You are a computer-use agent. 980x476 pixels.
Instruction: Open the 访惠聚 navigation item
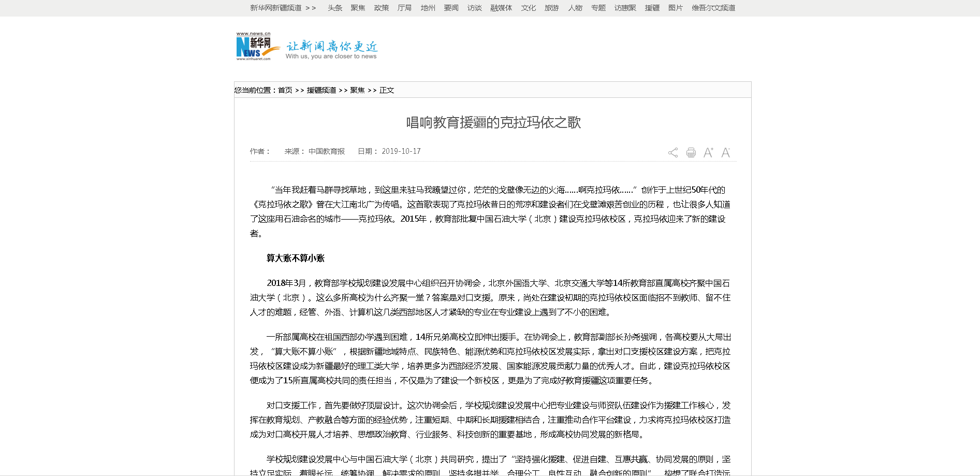pyautogui.click(x=625, y=8)
